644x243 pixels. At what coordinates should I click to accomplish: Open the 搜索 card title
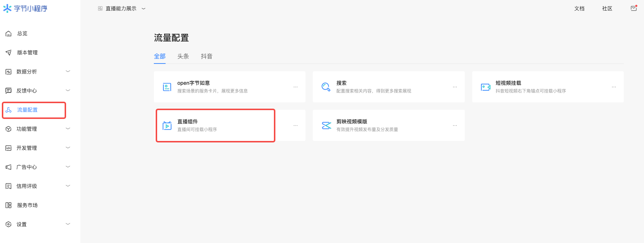[341, 83]
